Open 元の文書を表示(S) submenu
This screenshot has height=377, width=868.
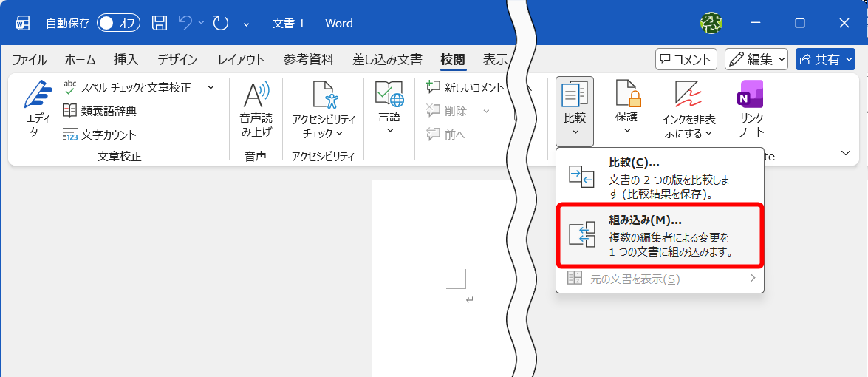tap(660, 279)
